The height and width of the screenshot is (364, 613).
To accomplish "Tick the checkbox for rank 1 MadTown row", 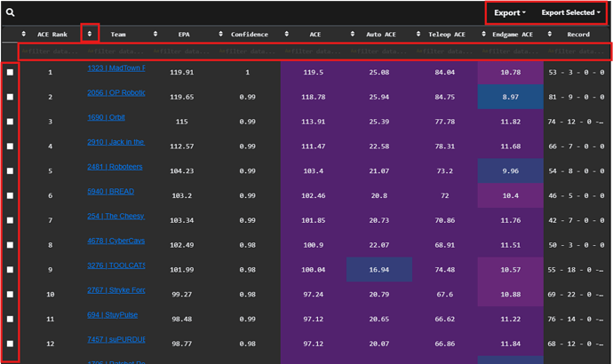I will [10, 72].
